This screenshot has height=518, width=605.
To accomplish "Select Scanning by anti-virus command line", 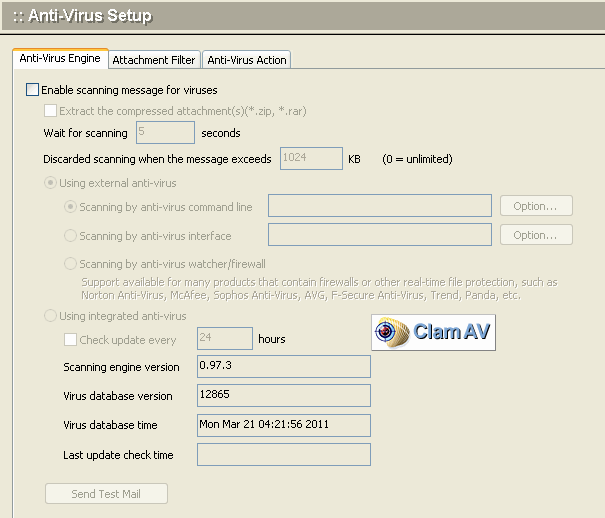I will tap(70, 207).
